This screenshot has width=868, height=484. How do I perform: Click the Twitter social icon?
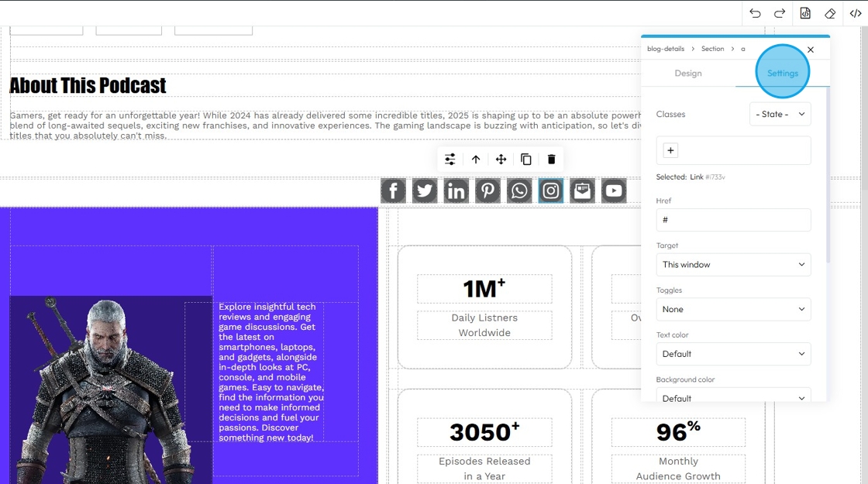click(425, 191)
